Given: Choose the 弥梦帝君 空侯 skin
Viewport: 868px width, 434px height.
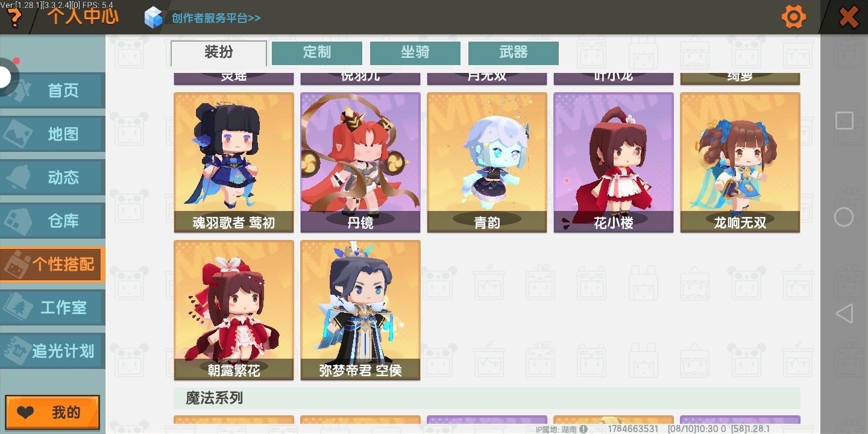Looking at the screenshot, I should (360, 310).
